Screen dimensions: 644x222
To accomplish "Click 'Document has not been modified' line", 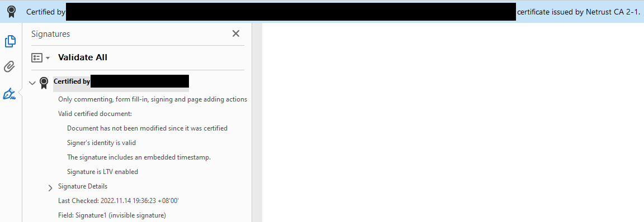I will point(147,128).
